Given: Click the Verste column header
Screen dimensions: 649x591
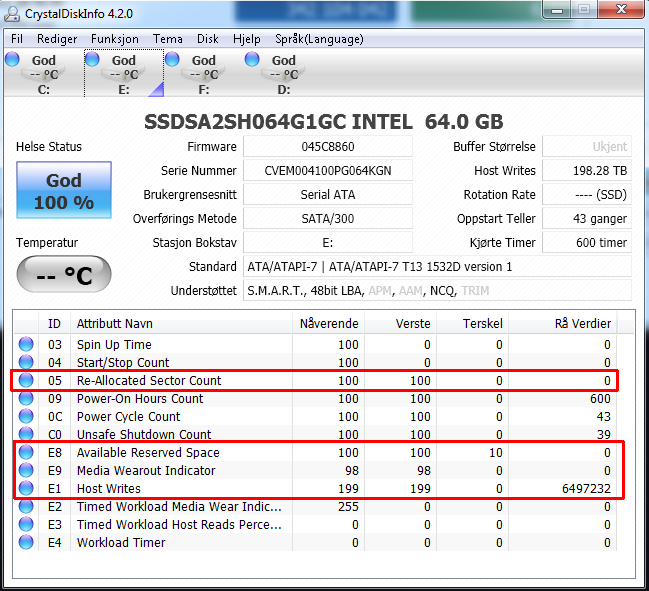Looking at the screenshot, I should tap(401, 323).
